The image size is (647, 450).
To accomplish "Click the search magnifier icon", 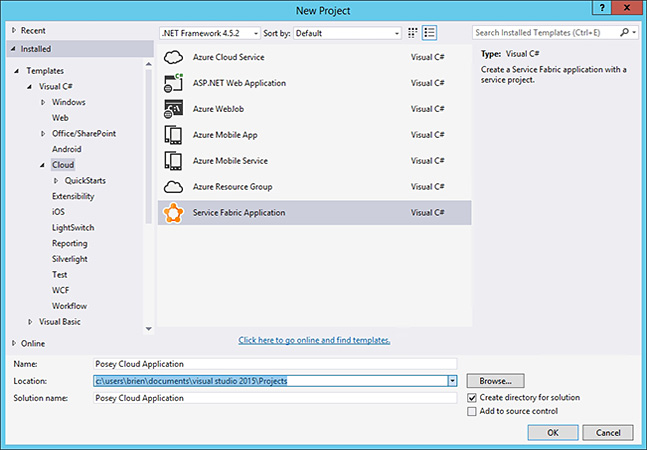I will [625, 32].
